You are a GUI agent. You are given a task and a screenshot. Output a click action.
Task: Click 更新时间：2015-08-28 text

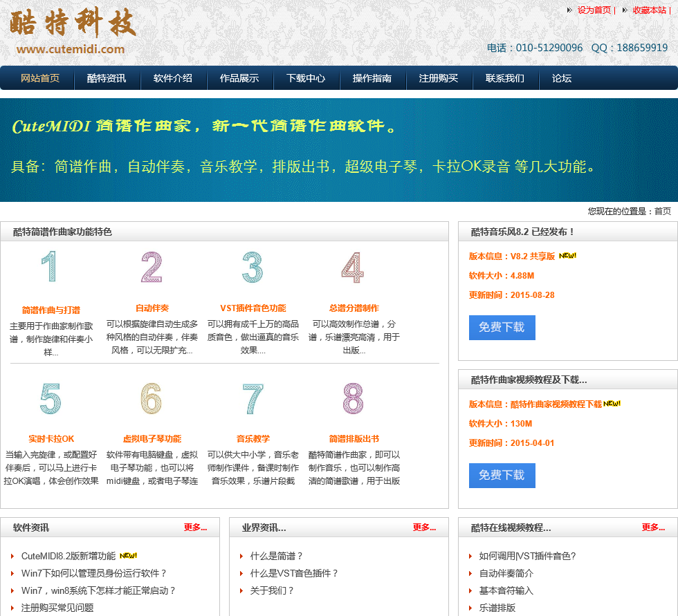click(512, 295)
